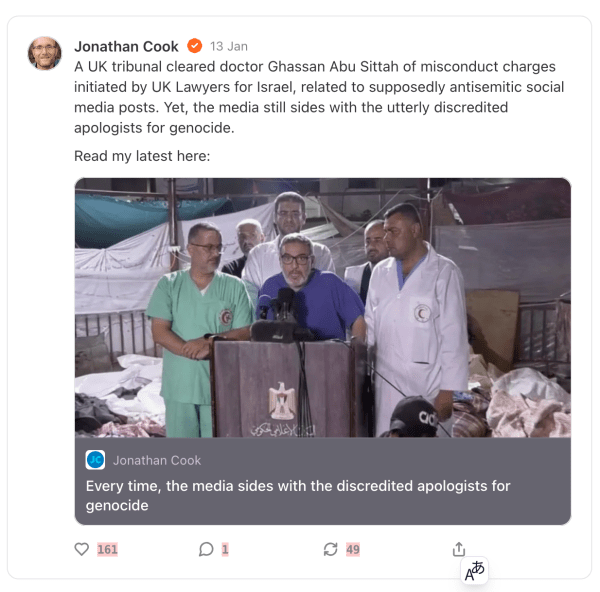
Task: View the 161 likes count
Action: (107, 549)
